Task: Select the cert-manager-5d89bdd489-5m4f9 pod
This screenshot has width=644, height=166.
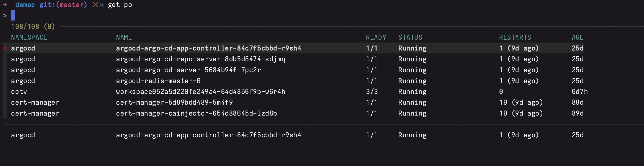Action: pos(174,102)
